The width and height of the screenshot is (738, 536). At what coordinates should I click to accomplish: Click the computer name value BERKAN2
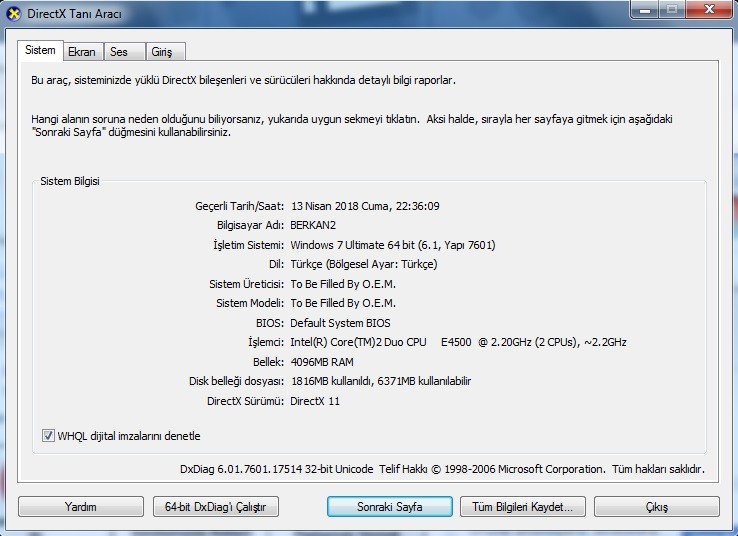point(314,225)
